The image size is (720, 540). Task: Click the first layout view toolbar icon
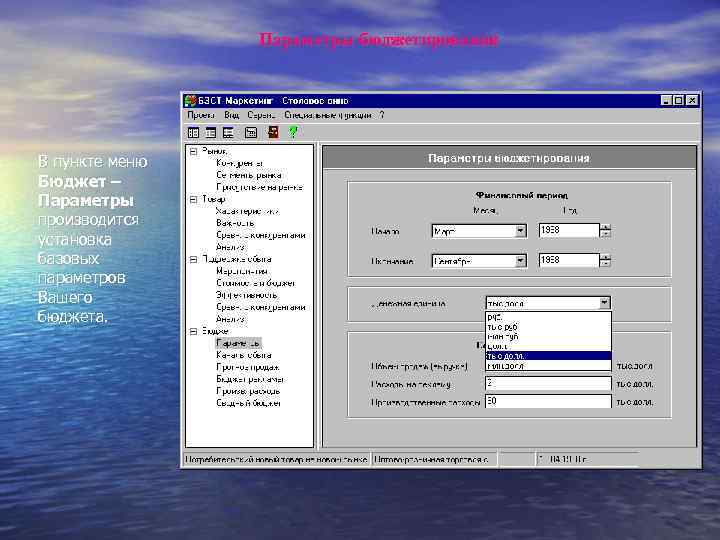193,131
